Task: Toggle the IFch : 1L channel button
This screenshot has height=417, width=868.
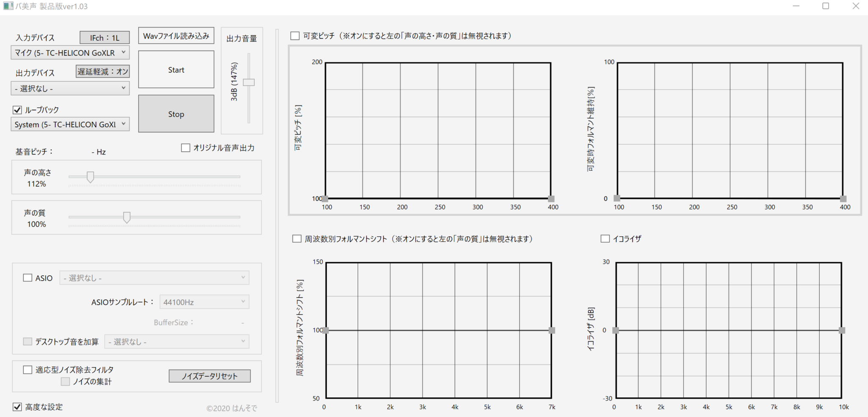Action: (104, 38)
